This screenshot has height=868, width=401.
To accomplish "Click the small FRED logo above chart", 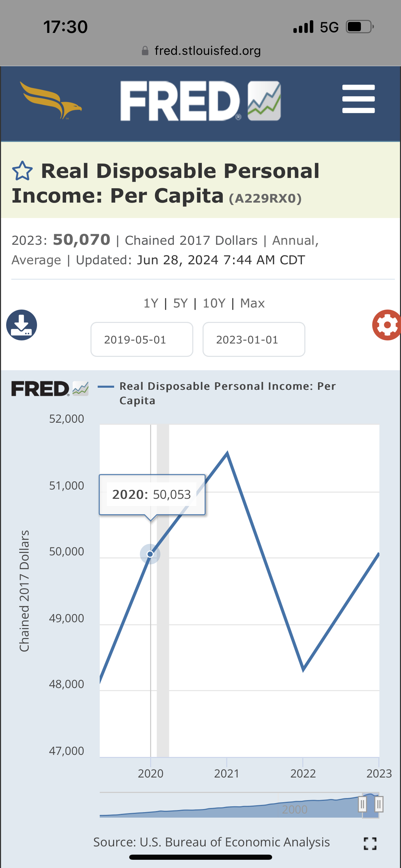I will pyautogui.click(x=50, y=389).
